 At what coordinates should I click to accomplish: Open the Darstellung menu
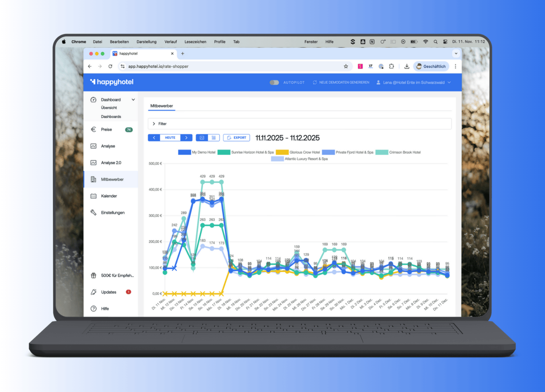coord(146,42)
